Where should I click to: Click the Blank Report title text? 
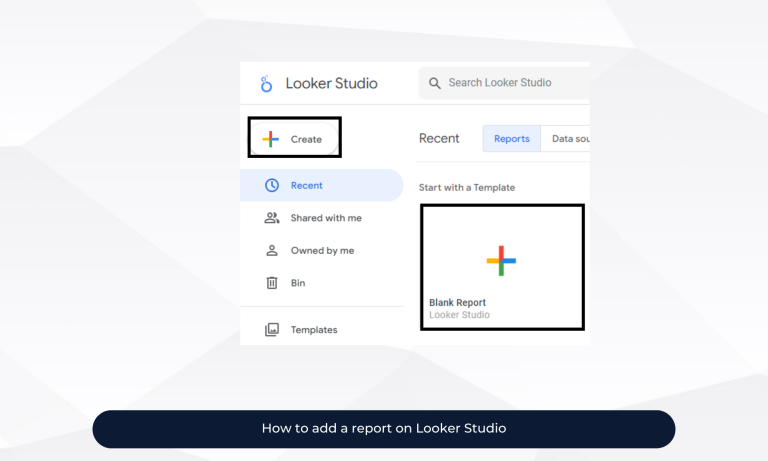(457, 303)
